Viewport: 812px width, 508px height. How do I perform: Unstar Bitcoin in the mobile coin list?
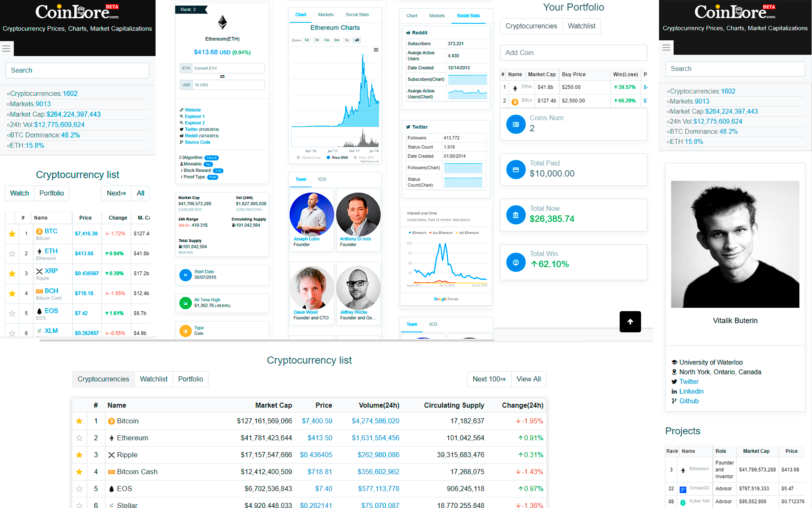[12, 234]
